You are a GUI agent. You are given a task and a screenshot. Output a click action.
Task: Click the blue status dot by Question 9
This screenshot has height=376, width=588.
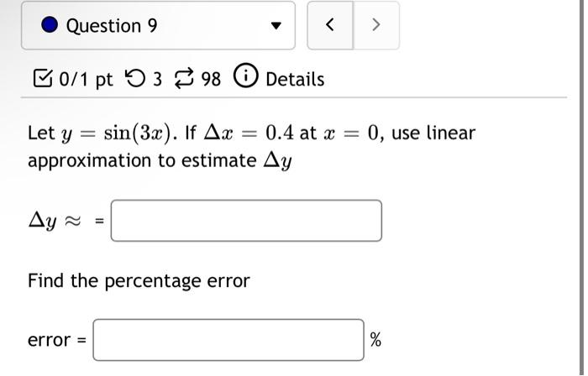pos(50,25)
